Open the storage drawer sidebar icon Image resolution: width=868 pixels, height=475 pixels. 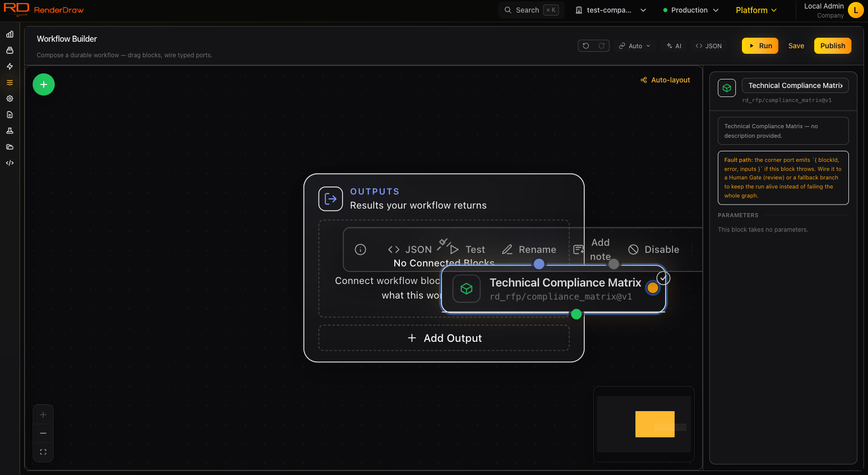click(x=10, y=50)
